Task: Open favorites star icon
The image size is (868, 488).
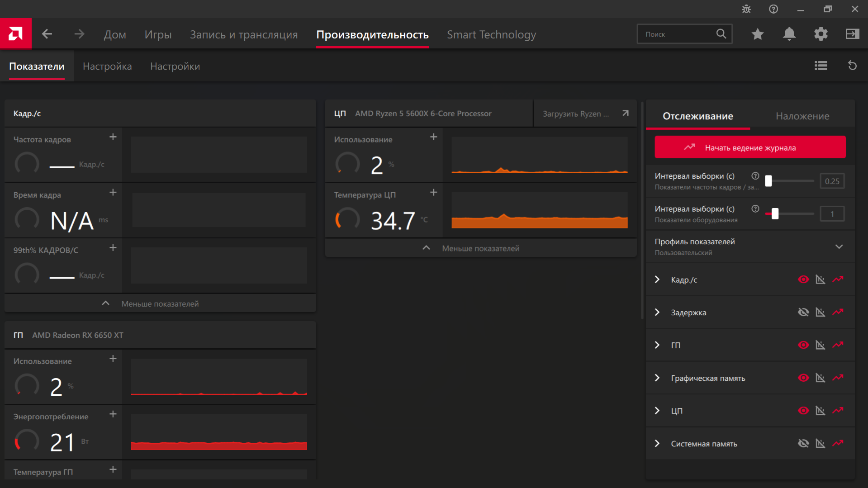Action: click(x=758, y=34)
